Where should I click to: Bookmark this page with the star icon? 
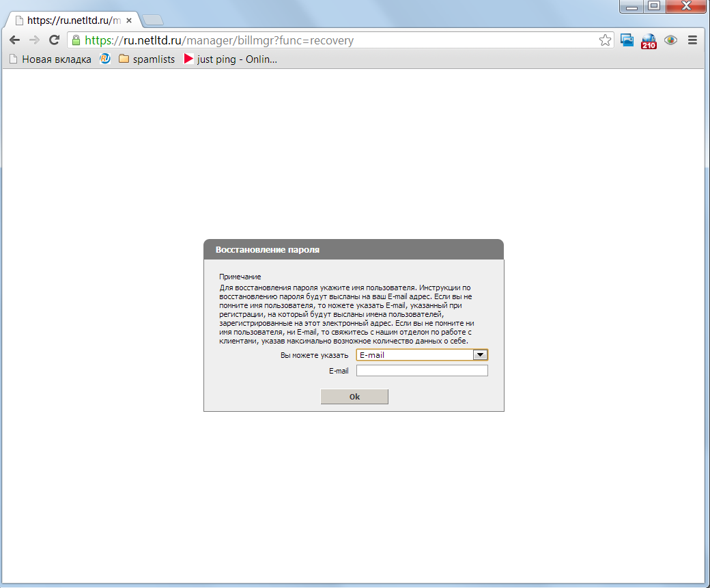[605, 40]
